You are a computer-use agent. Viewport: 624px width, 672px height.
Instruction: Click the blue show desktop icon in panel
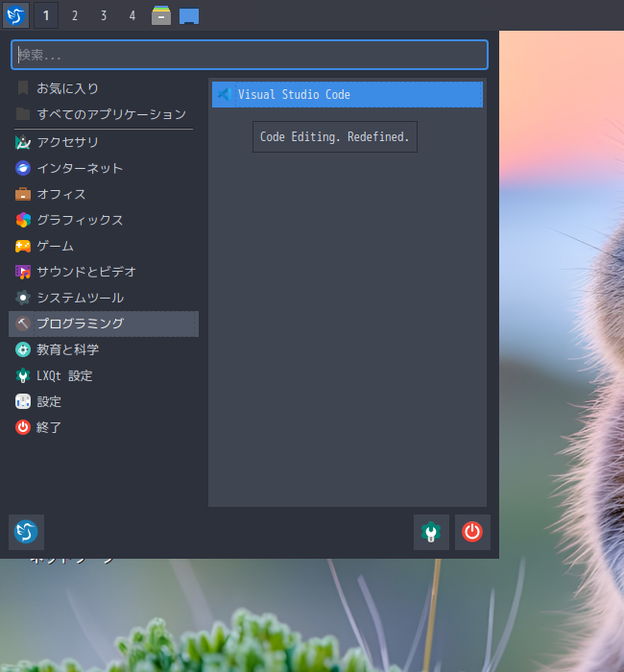[x=189, y=16]
